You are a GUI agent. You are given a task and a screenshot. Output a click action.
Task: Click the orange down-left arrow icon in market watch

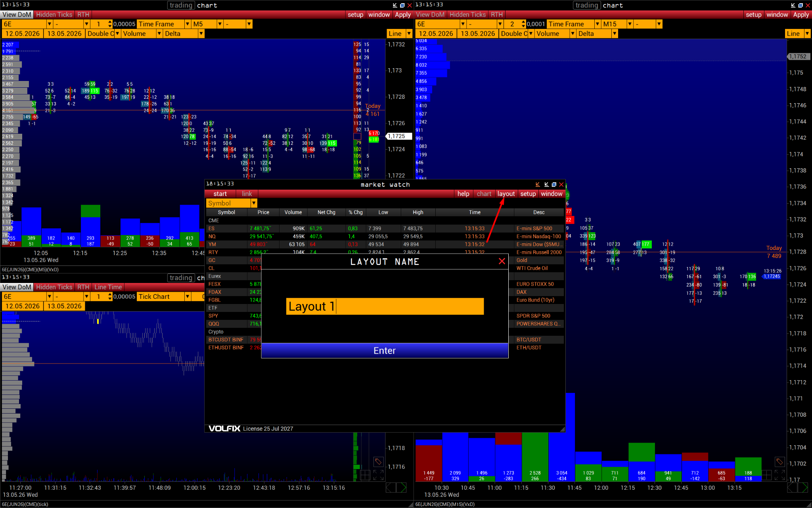pos(538,185)
